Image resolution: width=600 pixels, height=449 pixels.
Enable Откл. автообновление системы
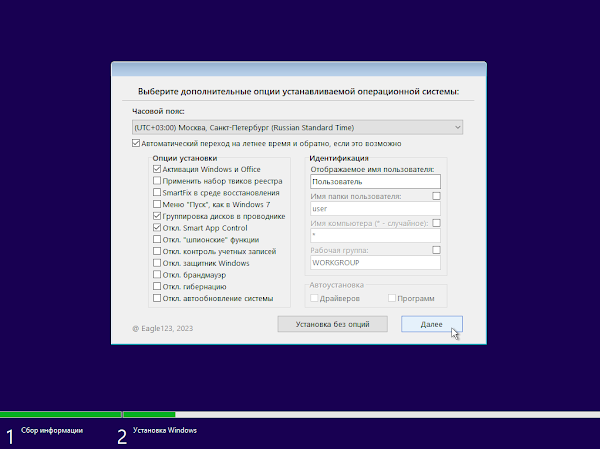(157, 298)
